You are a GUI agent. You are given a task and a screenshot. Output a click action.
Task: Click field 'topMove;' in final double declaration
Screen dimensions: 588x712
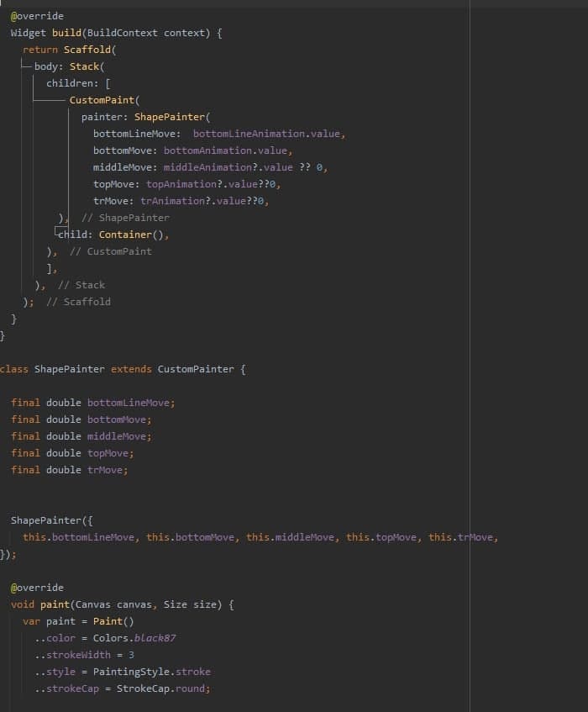[111, 453]
